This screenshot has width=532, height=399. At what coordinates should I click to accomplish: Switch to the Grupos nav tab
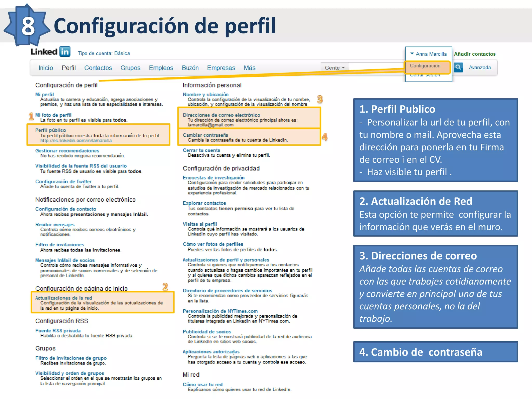[x=130, y=68]
